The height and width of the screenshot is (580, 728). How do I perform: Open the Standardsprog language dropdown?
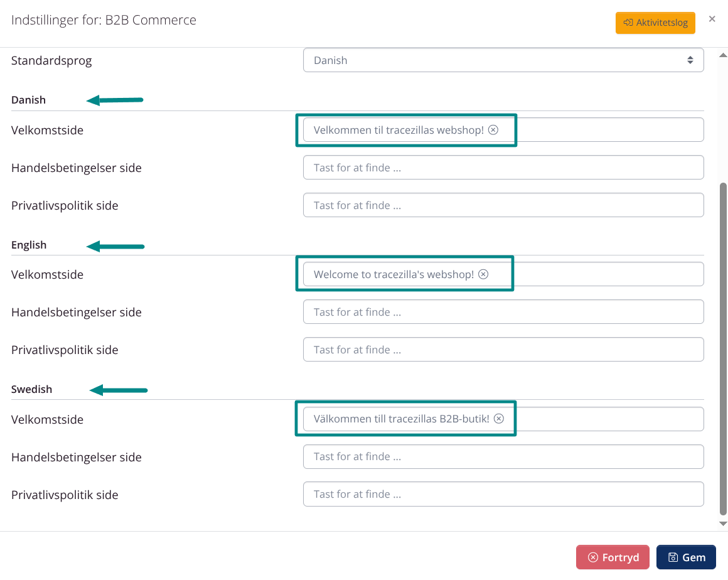tap(503, 60)
